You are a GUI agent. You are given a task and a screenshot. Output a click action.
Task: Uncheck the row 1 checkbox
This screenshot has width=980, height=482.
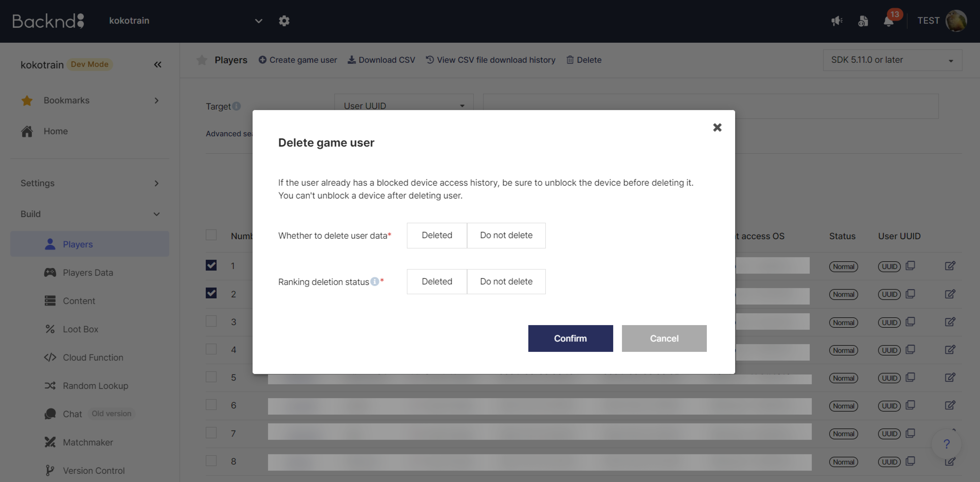pos(211,265)
